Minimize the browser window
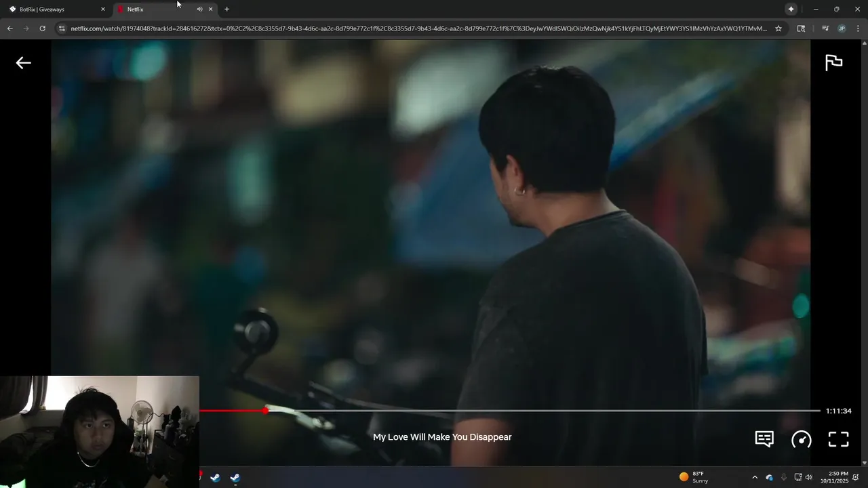Screen dimensions: 868x488 [816, 9]
